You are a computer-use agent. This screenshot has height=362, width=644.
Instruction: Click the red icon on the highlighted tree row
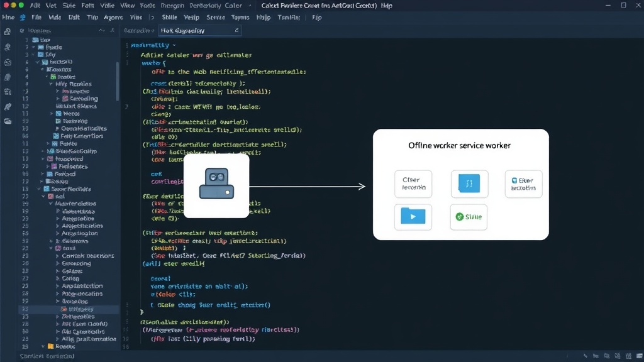click(64, 309)
